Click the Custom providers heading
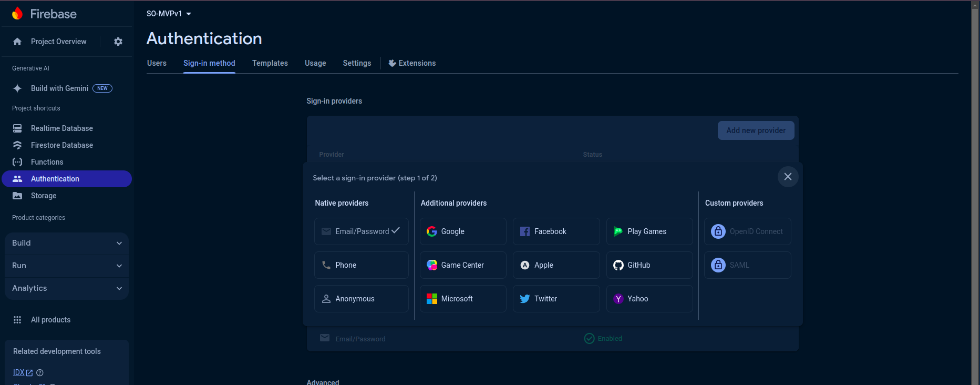The width and height of the screenshot is (980, 385). pyautogui.click(x=734, y=203)
